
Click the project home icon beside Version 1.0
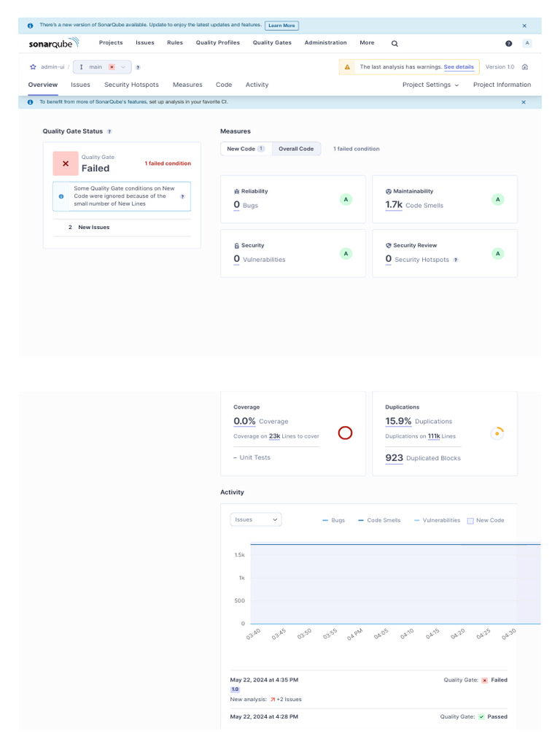point(525,67)
